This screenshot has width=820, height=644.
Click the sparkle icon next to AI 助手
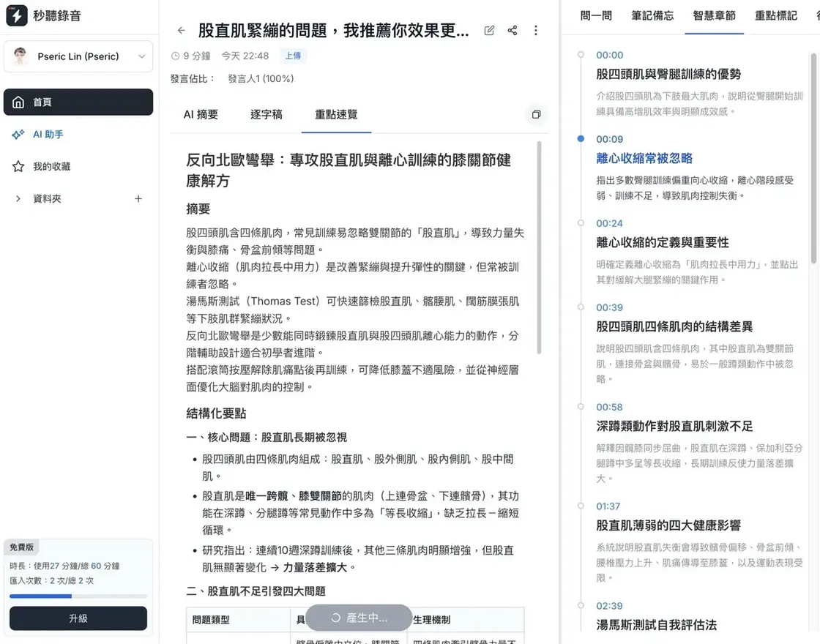(18, 135)
